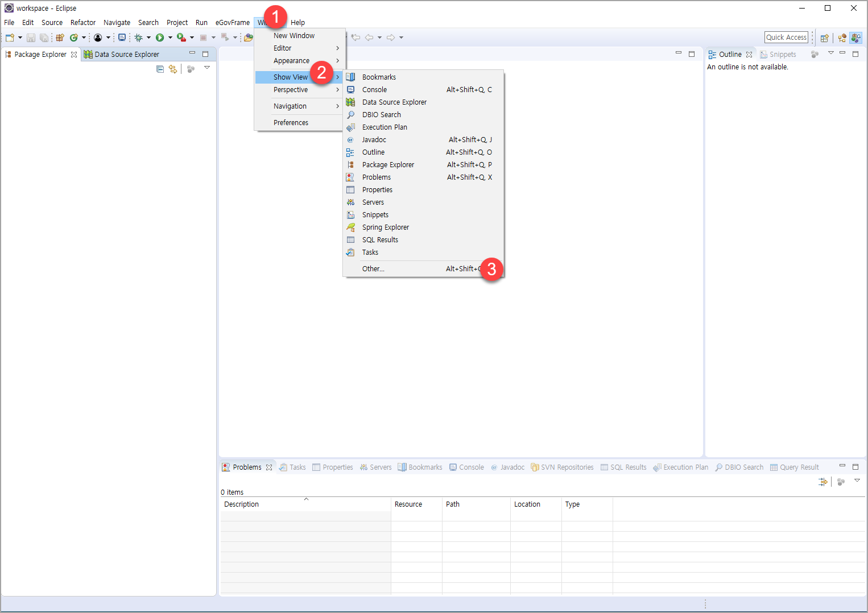
Task: Click Collapse All in Package Explorer
Action: (160, 69)
